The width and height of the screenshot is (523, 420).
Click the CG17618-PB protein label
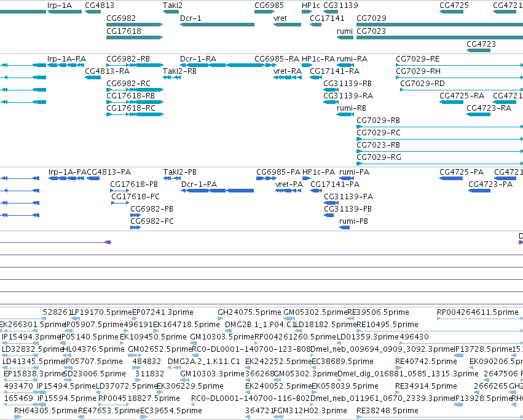(134, 184)
